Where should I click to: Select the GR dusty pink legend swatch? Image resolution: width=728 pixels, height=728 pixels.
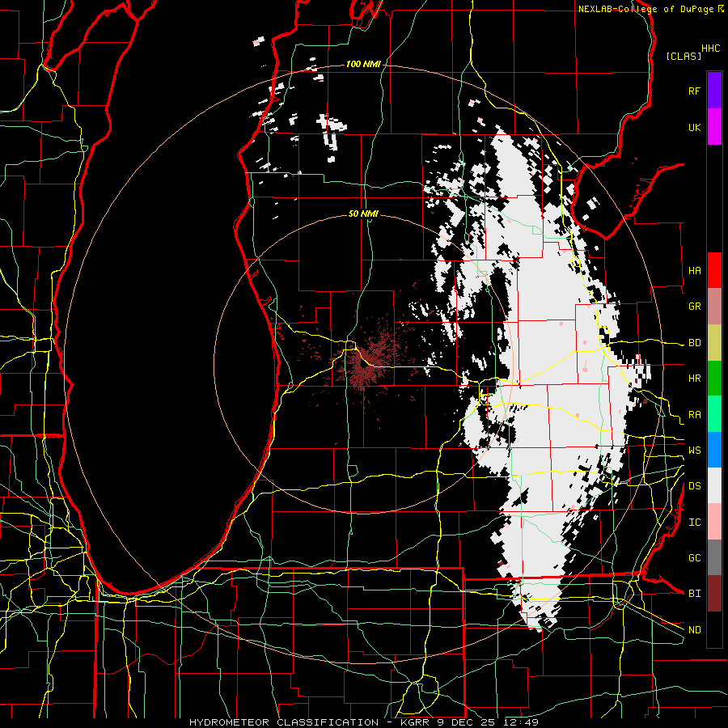714,307
